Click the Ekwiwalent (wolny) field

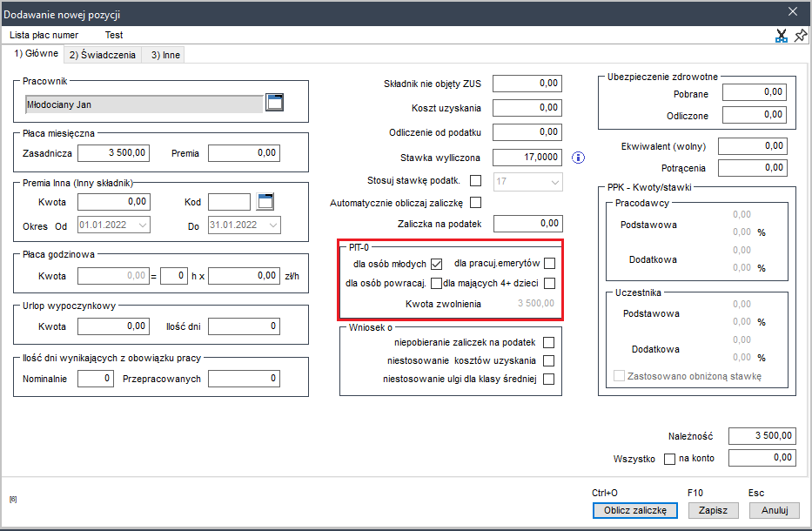[753, 146]
